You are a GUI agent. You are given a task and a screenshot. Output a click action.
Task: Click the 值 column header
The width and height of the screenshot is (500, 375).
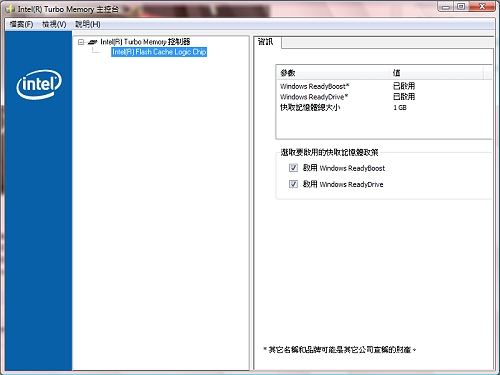[437, 73]
